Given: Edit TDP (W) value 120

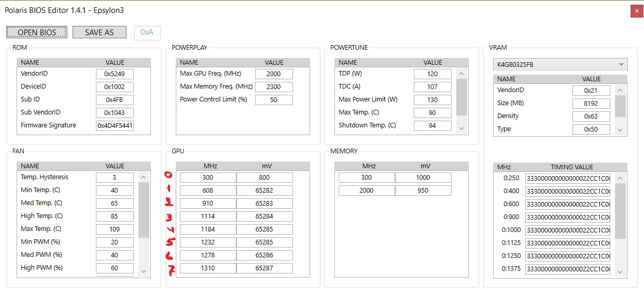Looking at the screenshot, I should [432, 74].
